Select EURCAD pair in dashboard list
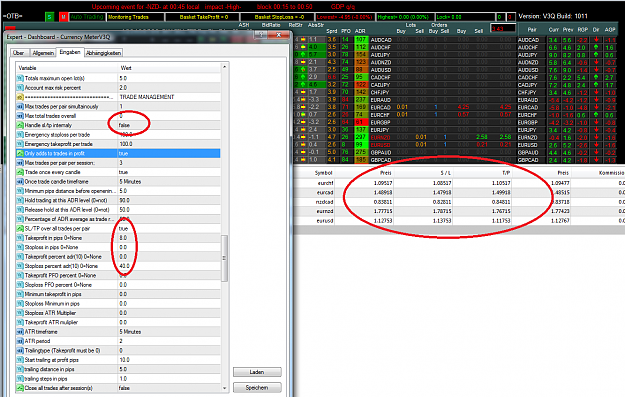 click(x=381, y=107)
